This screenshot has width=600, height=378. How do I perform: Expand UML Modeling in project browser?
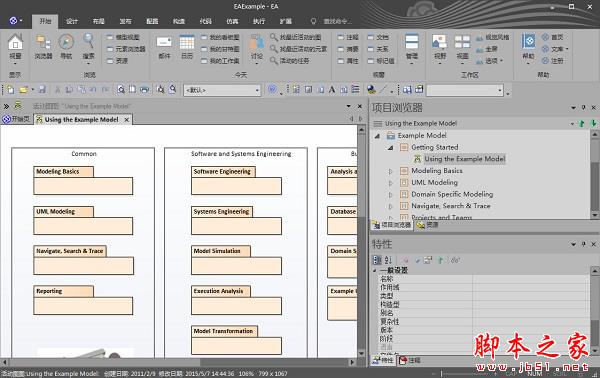coord(390,183)
